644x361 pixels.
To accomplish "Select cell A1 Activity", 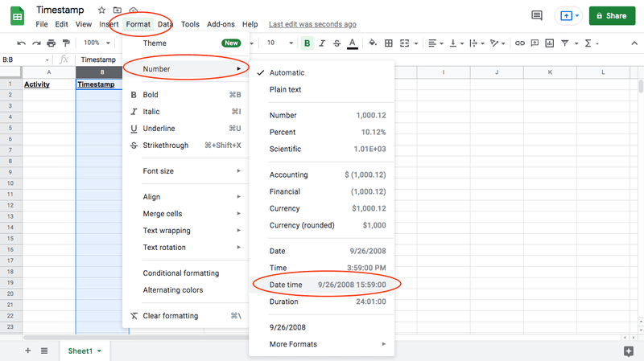I will [x=49, y=84].
